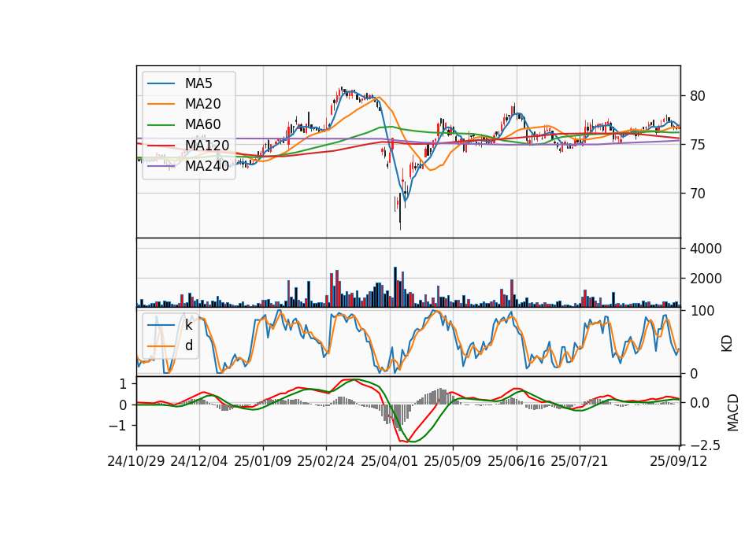
Task: Click the KD axis title
Action: tap(727, 344)
